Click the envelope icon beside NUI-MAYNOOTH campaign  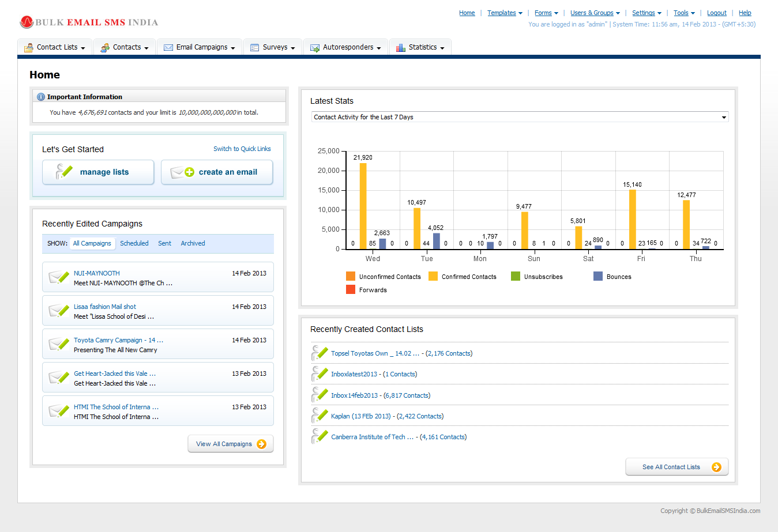click(x=59, y=277)
